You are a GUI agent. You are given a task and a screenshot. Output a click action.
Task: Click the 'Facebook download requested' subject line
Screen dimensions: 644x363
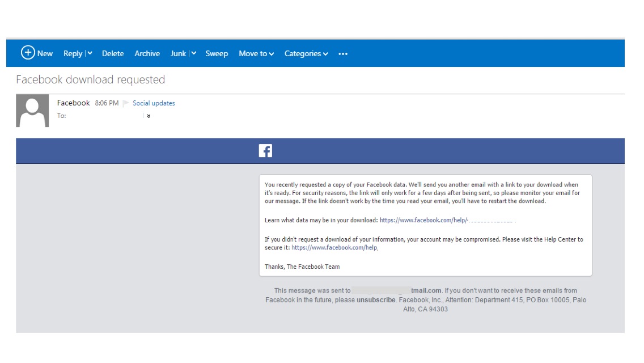pos(90,79)
